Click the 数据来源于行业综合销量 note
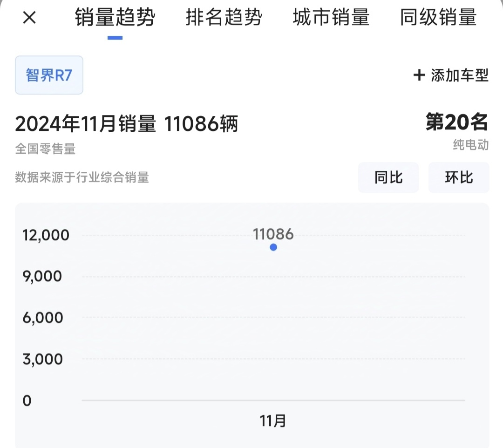 click(x=82, y=177)
